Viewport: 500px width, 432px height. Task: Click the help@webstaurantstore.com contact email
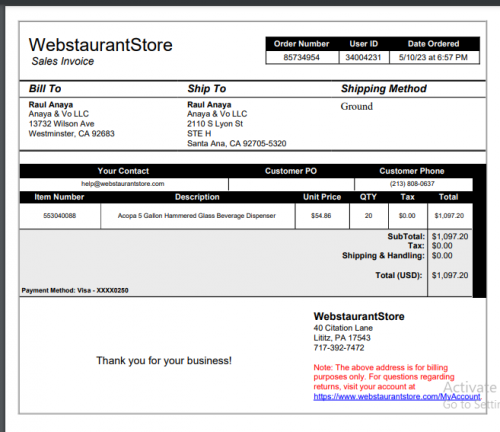pos(123,184)
